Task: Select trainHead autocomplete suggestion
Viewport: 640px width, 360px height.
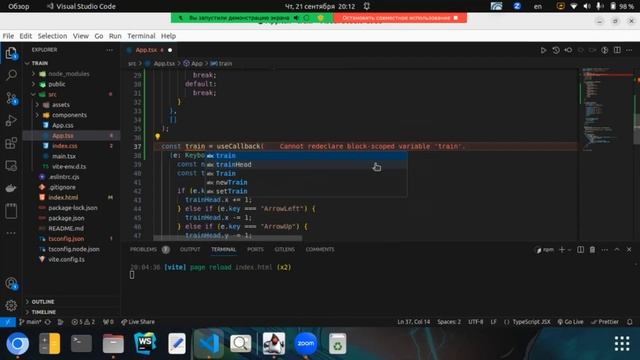Action: (306, 164)
